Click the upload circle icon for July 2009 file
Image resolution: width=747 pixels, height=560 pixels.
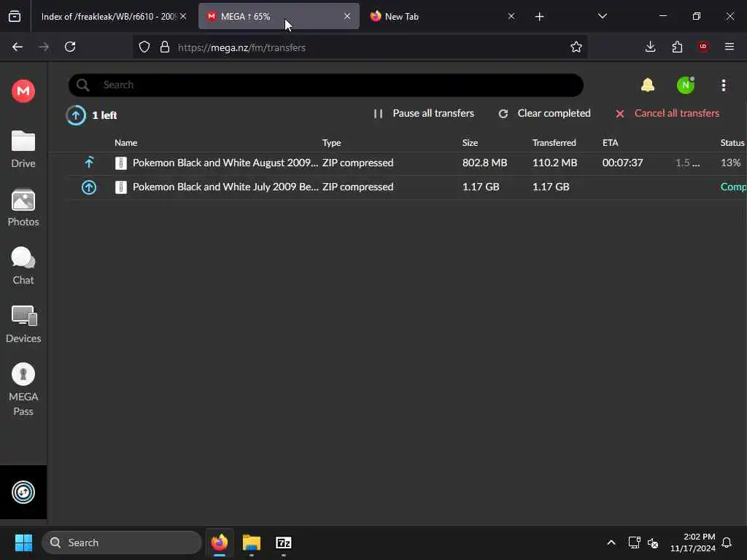tap(88, 187)
